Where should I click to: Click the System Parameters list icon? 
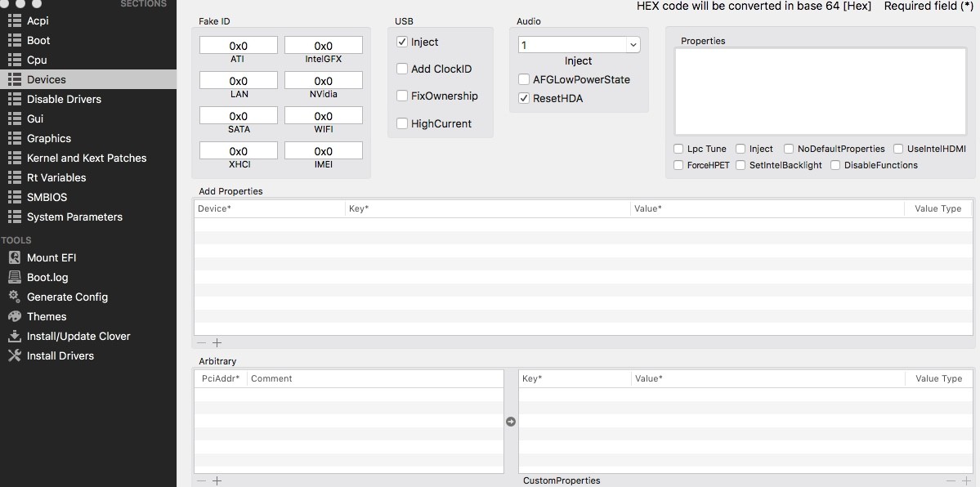pos(15,217)
